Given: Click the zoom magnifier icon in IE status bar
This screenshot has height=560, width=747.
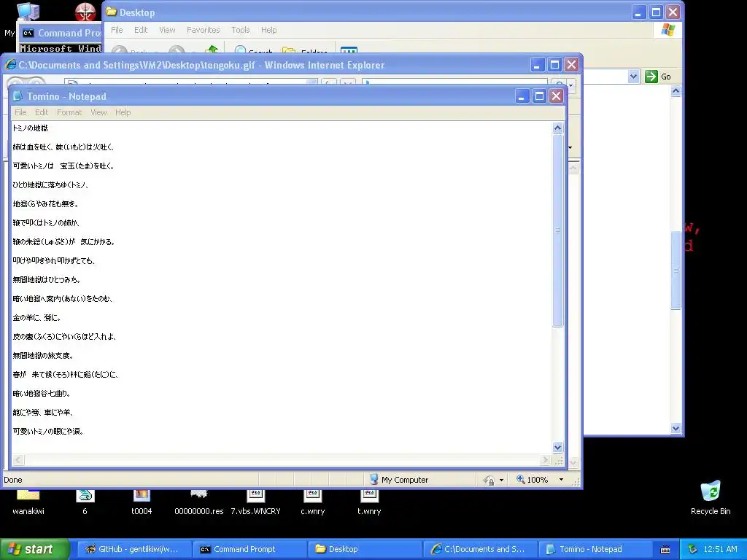Looking at the screenshot, I should 520,480.
